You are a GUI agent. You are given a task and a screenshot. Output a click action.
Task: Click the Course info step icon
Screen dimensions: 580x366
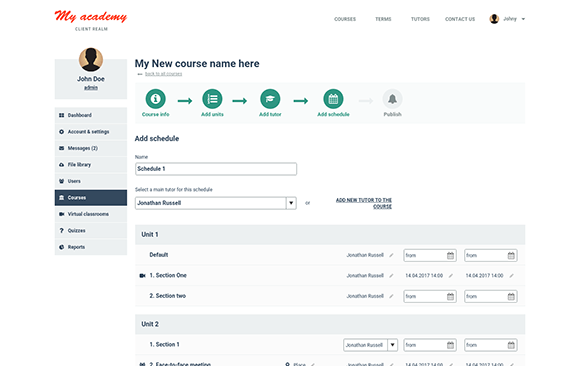pos(155,99)
